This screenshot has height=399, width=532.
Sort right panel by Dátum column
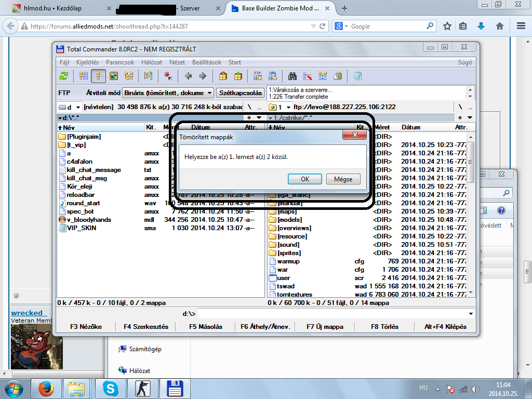coord(427,128)
